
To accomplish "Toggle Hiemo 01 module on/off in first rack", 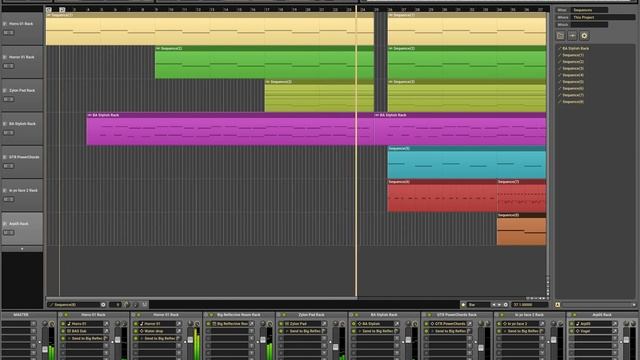I will coord(63,324).
